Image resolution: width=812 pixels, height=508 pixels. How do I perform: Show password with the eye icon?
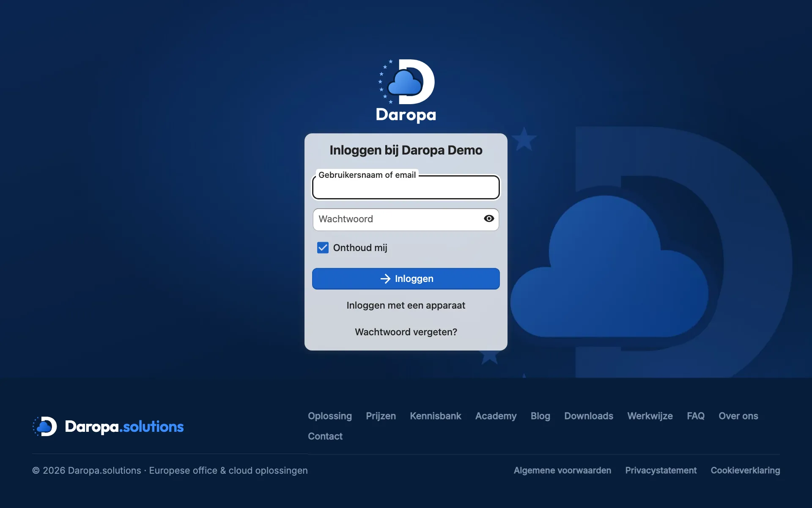point(489,219)
